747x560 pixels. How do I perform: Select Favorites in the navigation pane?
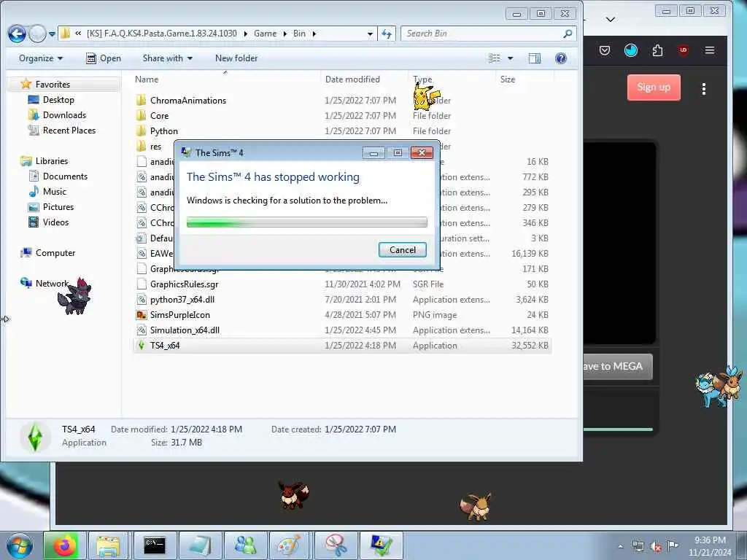[x=53, y=85]
